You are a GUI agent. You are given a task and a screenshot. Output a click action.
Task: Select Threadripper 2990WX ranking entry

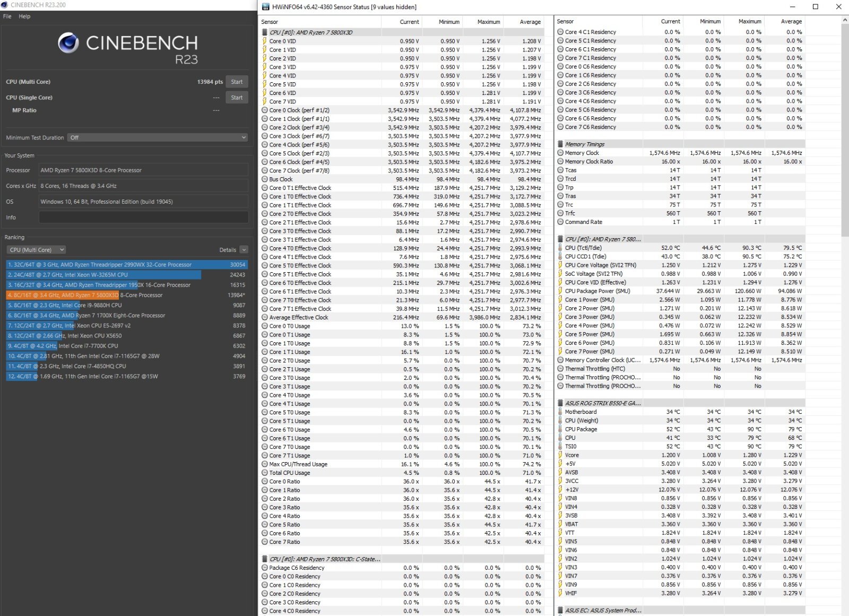127,265
